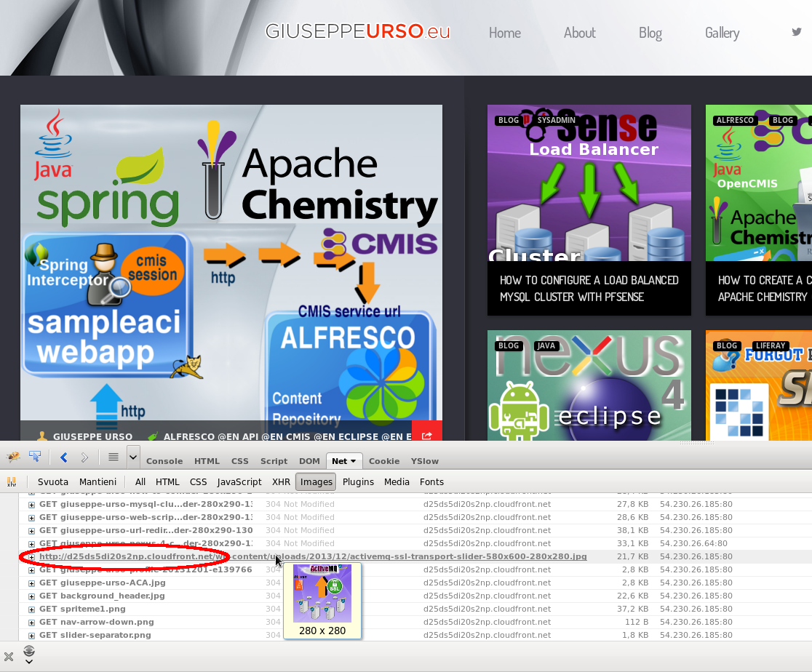
Task: Expand the giuseppe-urso-mysql-clu request row
Action: click(31, 504)
